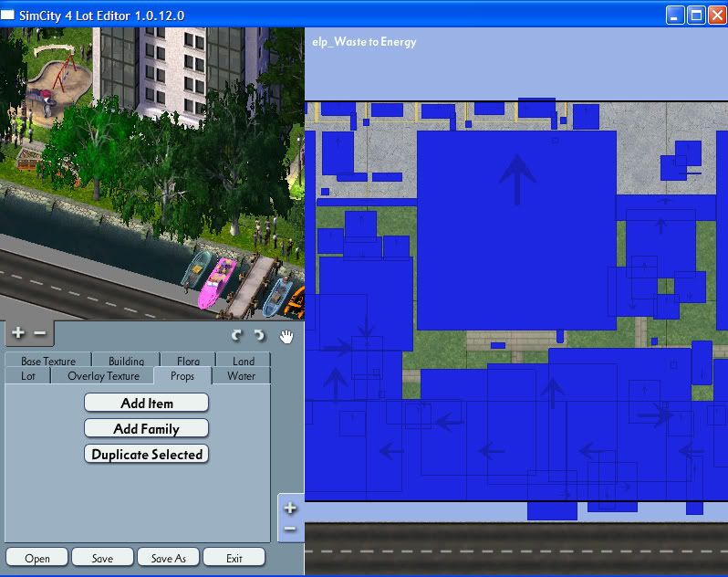Viewport: 728px width, 577px height.
Task: Maximize the Lot Editor window
Action: (x=696, y=16)
